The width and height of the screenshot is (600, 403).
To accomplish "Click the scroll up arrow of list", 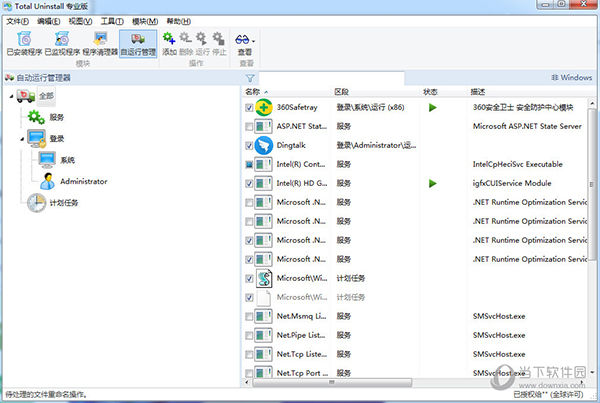I will [x=592, y=103].
